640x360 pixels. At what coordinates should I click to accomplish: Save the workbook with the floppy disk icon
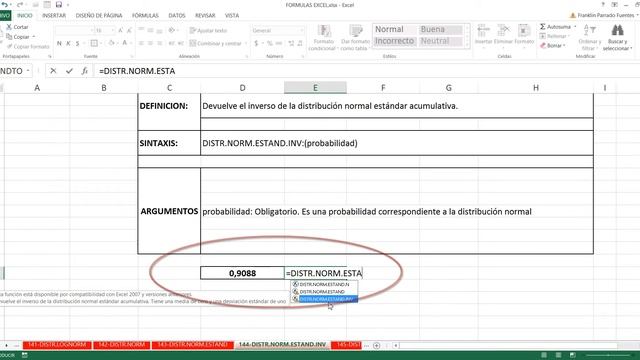pos(59,5)
